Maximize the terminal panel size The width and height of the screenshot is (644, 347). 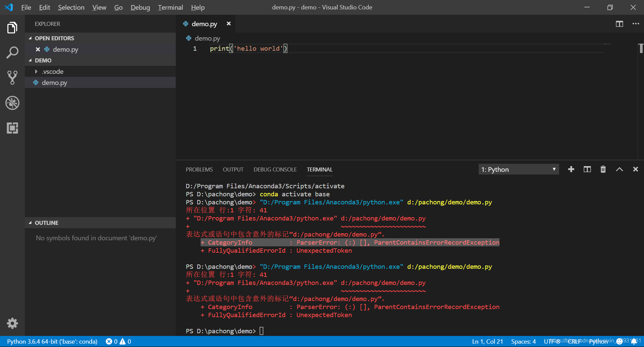coord(619,169)
